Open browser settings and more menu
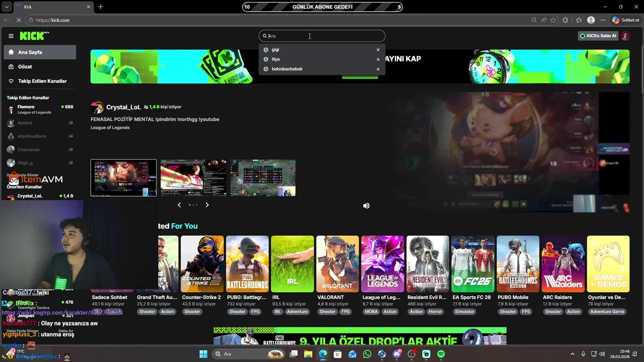Image resolution: width=644 pixels, height=362 pixels. point(602,20)
